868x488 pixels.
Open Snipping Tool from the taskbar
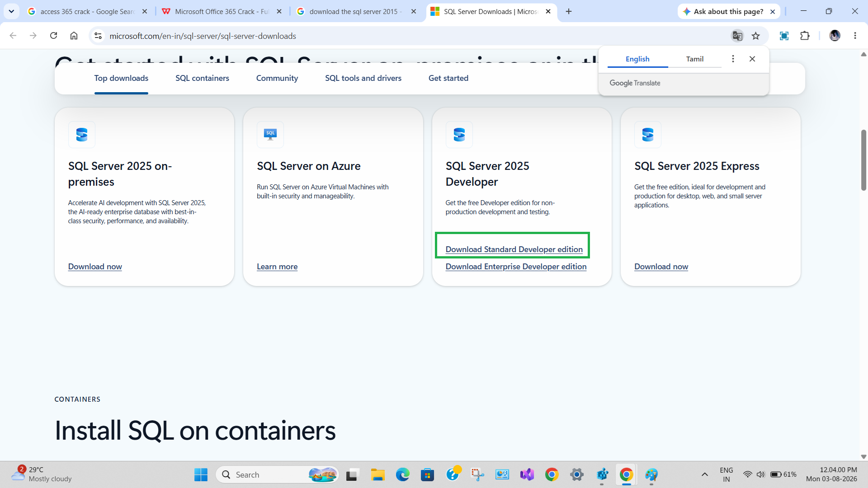click(477, 474)
